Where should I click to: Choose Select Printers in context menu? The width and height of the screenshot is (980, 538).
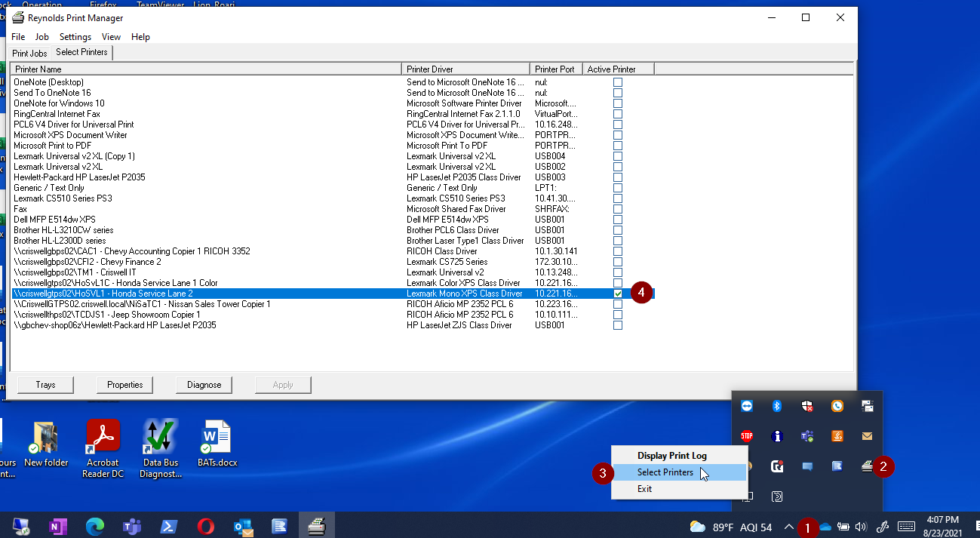point(679,472)
